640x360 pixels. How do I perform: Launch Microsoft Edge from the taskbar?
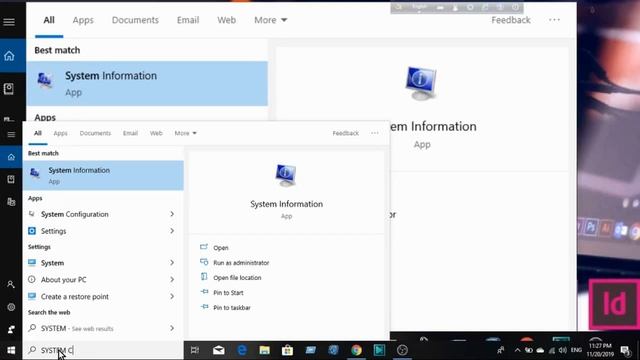242,350
